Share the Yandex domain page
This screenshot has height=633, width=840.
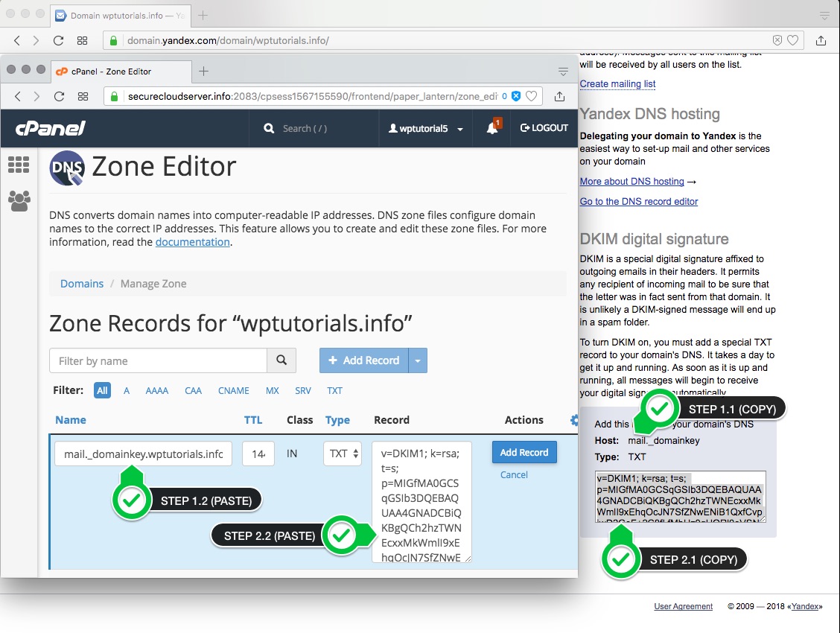821,40
